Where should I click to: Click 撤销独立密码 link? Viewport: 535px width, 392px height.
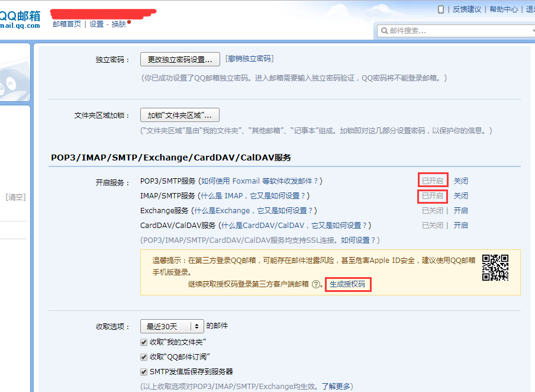(249, 59)
